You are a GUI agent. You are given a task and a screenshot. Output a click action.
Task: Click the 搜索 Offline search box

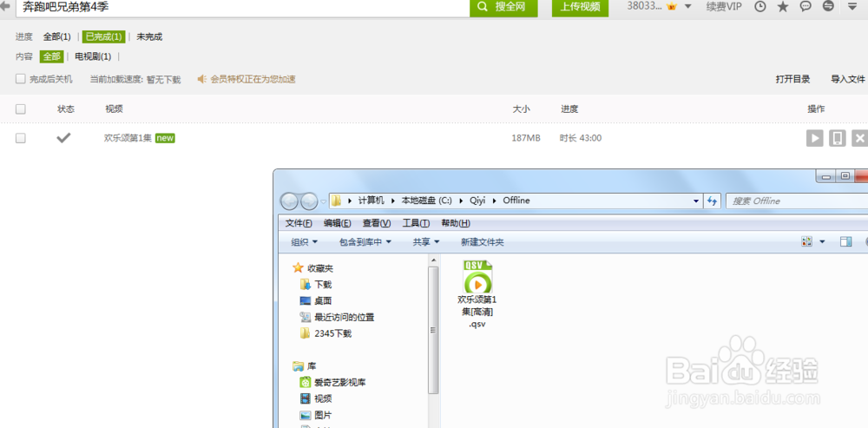click(797, 201)
